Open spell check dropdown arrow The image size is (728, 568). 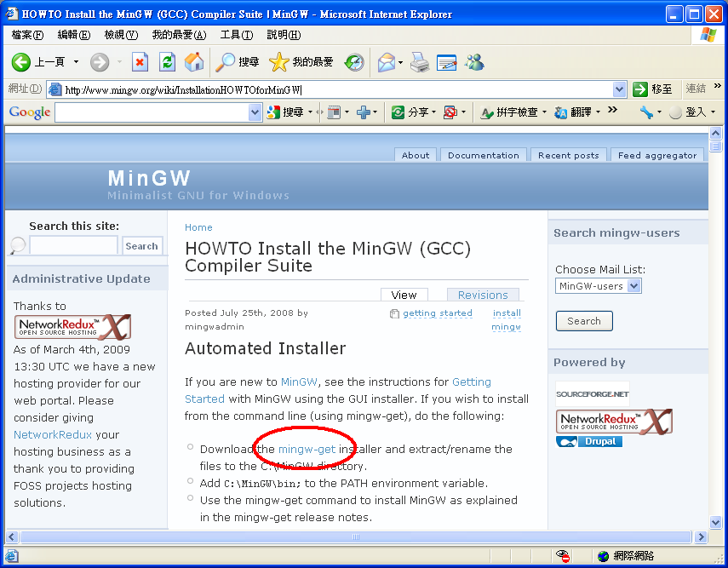click(x=544, y=112)
